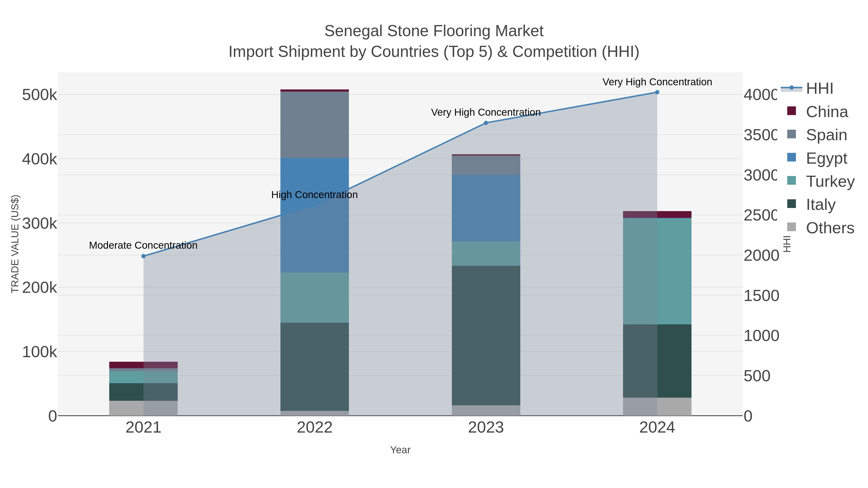Click the 2024 China bar segment
Viewport: 868px width, 488px height.
click(x=657, y=214)
